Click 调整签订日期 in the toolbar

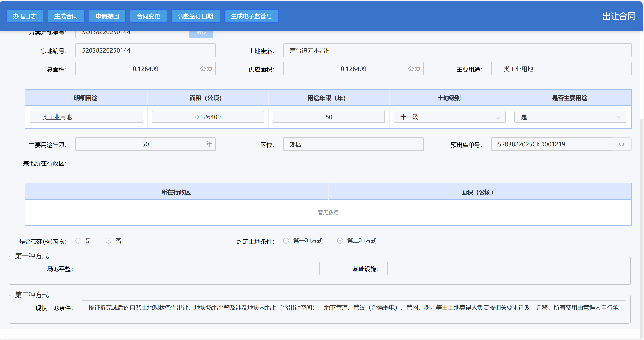[x=195, y=16]
